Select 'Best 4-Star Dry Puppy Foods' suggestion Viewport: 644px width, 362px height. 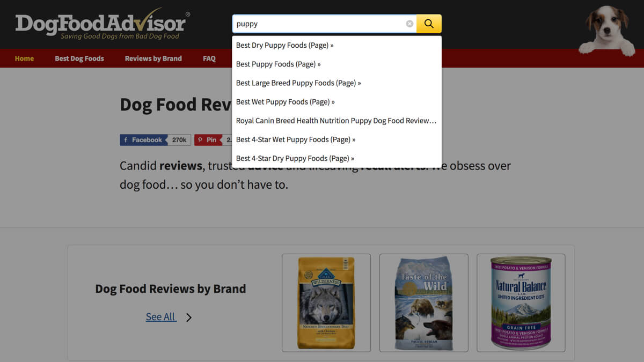[x=337, y=158]
